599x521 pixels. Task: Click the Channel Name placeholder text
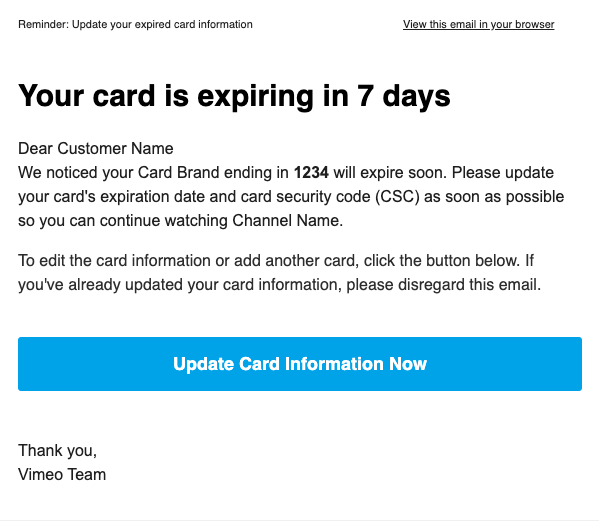287,220
